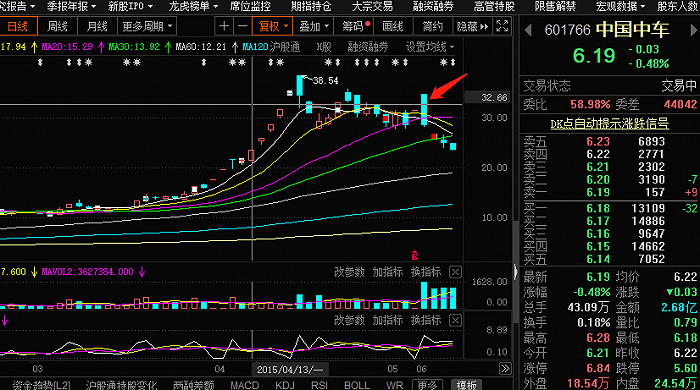Viewport: 700px width, 390px height.
Task: Select the 沪股通持股变化 indicator tab
Action: pos(121,384)
